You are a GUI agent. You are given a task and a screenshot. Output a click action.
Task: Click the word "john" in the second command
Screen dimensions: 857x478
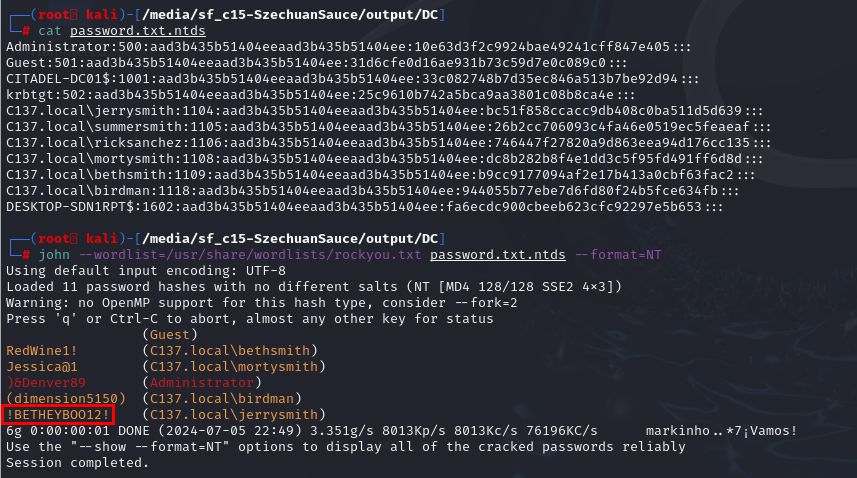click(54, 255)
